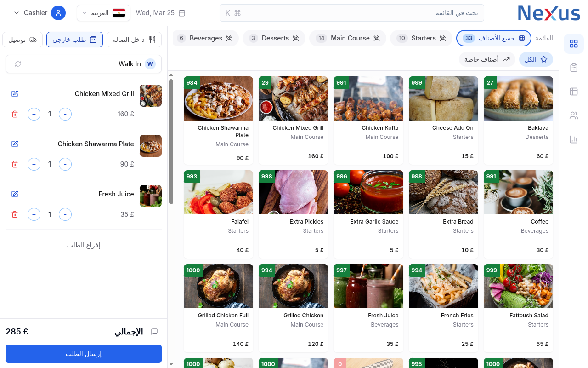Image resolution: width=588 pixels, height=368 pixels.
Task: Click the Cashier user avatar icon
Action: [x=58, y=13]
